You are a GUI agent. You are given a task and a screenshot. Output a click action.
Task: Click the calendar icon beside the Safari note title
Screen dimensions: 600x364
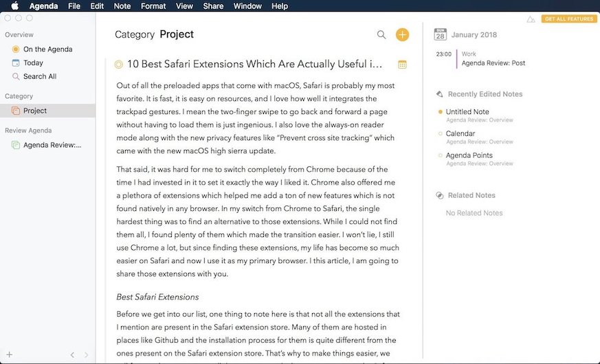403,65
